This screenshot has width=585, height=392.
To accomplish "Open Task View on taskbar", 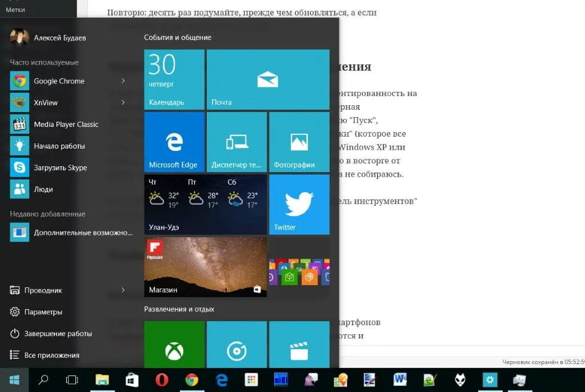I will tap(72, 380).
